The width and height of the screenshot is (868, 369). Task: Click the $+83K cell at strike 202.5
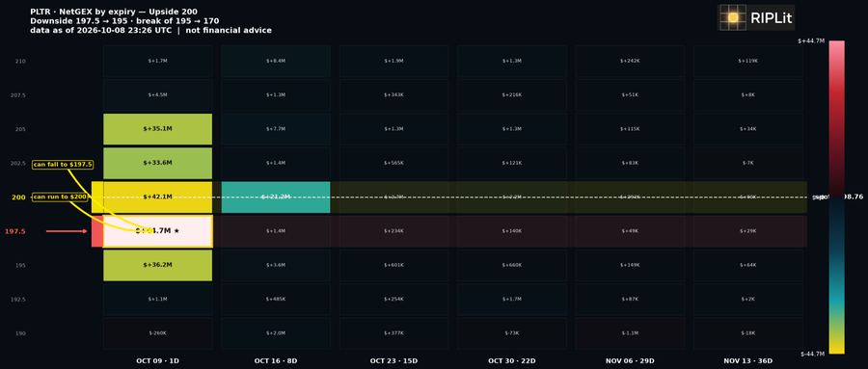[630, 163]
